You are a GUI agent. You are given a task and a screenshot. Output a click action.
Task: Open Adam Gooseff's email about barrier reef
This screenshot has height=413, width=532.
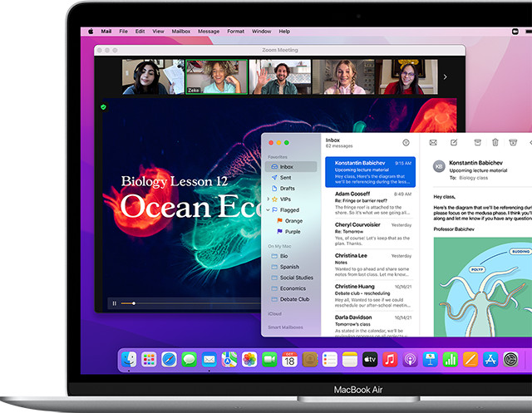pyautogui.click(x=371, y=203)
